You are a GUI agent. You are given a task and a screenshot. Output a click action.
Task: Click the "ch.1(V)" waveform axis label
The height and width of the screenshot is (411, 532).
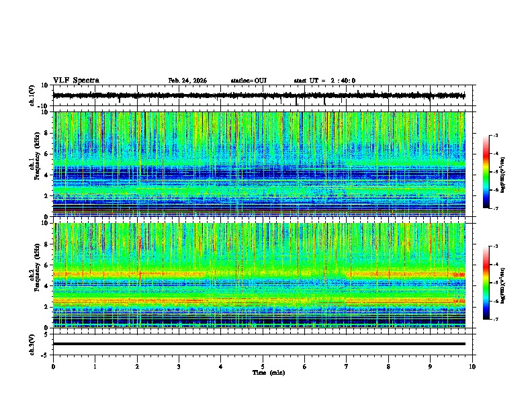click(32, 95)
